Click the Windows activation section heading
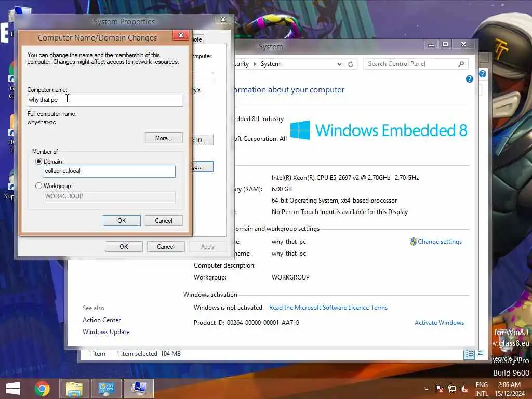The height and width of the screenshot is (399, 532). coord(210,295)
